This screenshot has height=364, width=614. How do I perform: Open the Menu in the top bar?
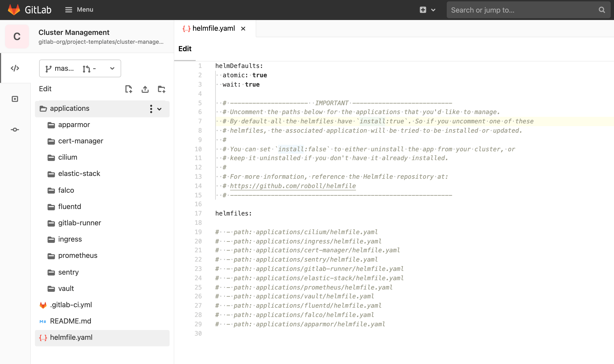point(79,10)
